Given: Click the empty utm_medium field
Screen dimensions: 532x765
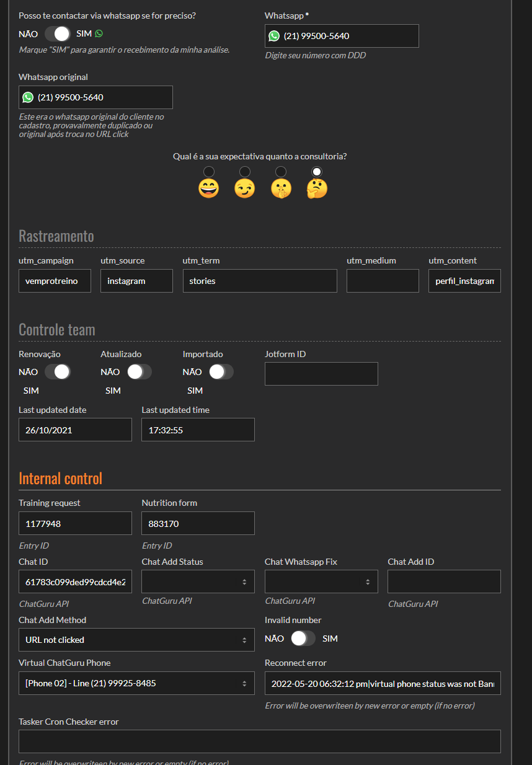Looking at the screenshot, I should [383, 281].
